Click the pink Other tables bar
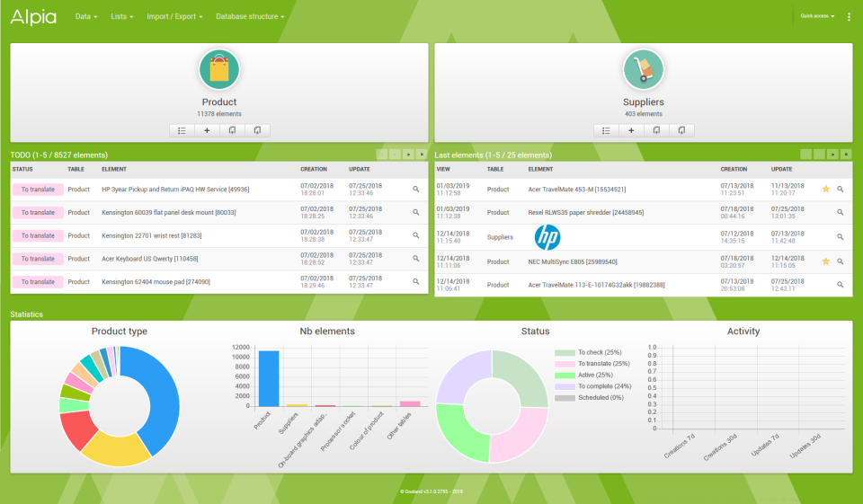 pyautogui.click(x=410, y=404)
